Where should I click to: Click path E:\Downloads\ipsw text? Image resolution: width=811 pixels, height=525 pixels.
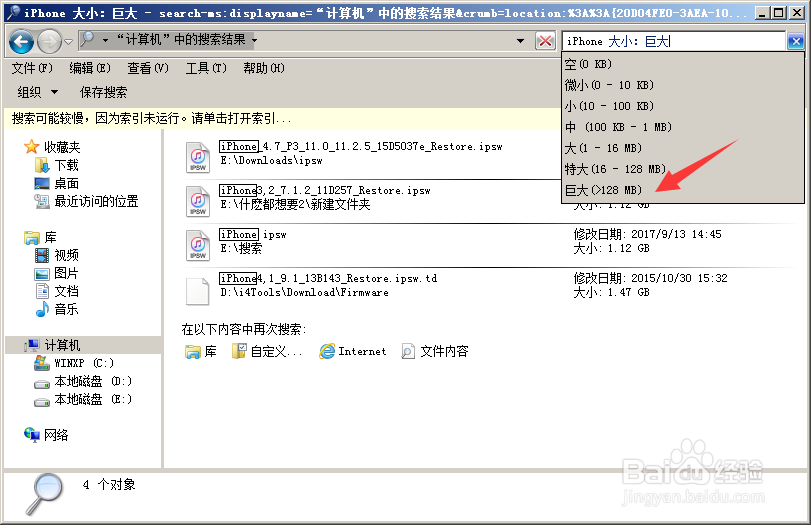[272, 160]
